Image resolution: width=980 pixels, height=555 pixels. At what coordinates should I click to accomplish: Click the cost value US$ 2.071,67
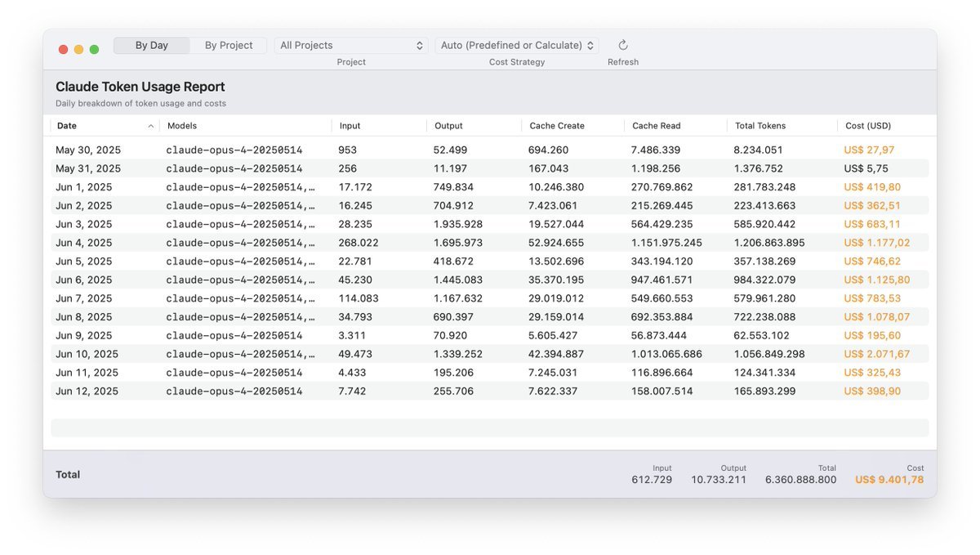tap(877, 354)
